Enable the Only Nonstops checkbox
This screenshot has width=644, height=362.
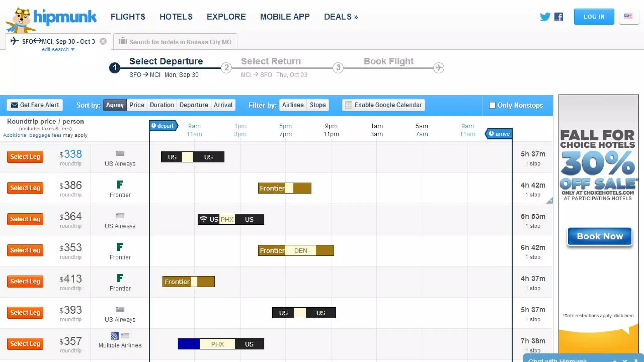pos(492,105)
